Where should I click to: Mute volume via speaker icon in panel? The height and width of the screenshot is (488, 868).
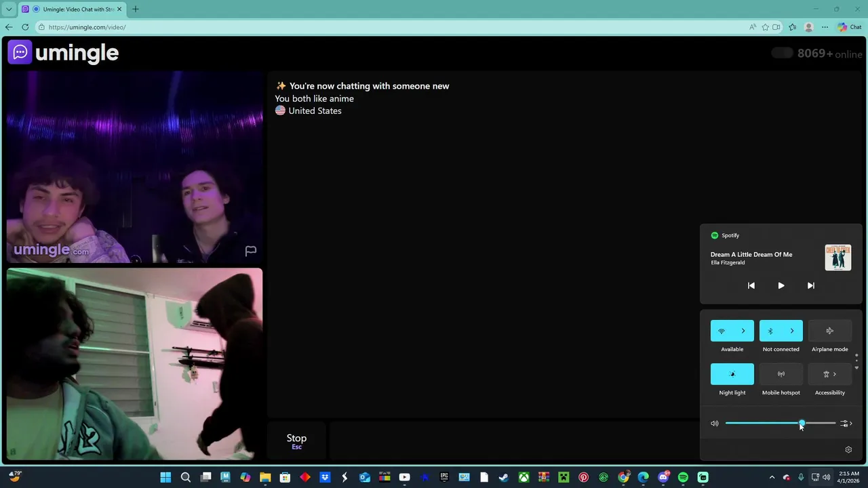(715, 424)
